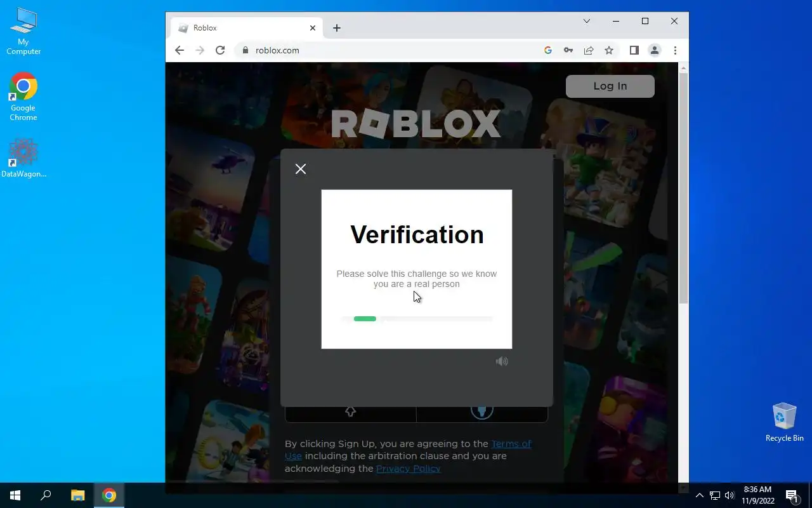Open the notification center
Screen dimensions: 812x508
pyautogui.click(x=792, y=495)
